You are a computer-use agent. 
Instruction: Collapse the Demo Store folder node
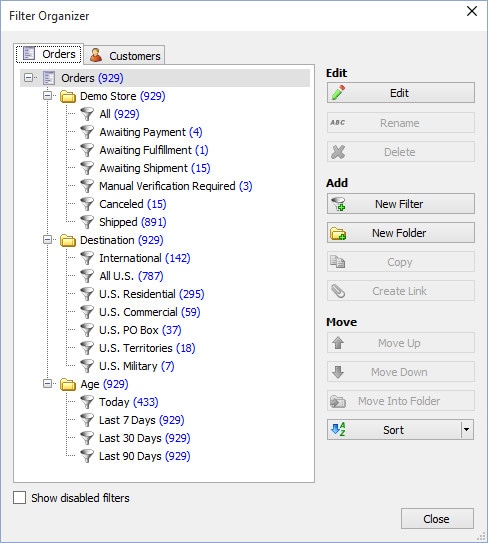[47, 96]
